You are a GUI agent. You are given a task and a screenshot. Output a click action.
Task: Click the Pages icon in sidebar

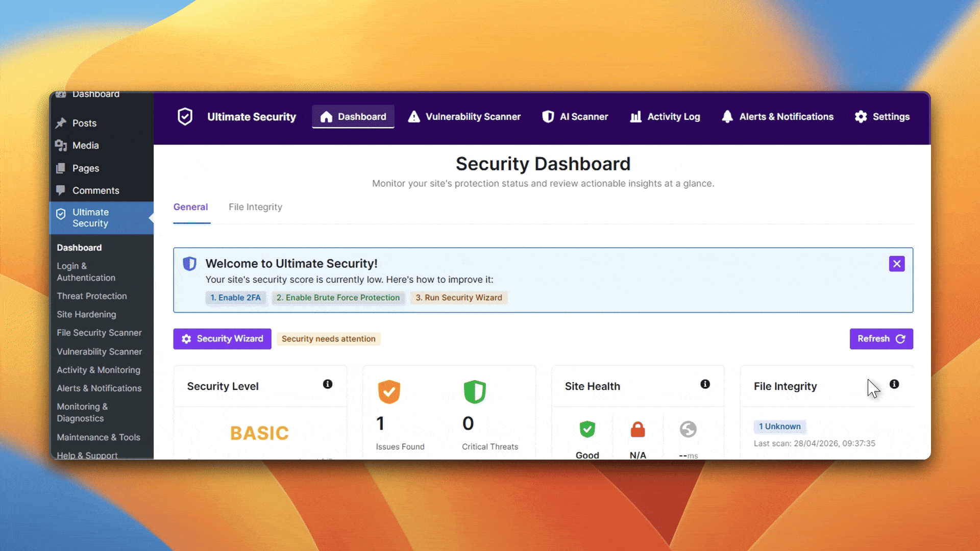(61, 168)
